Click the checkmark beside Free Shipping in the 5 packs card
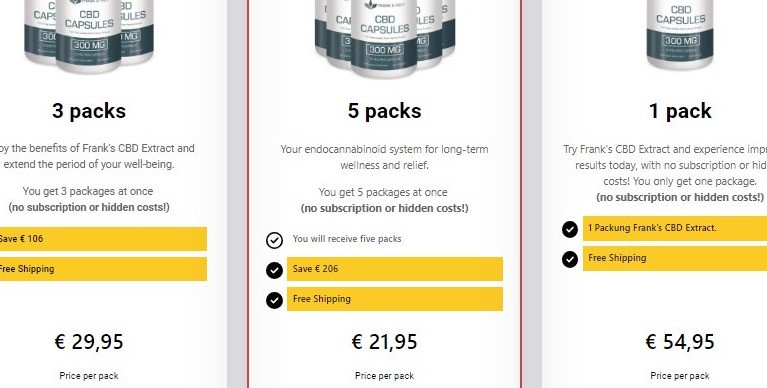The width and height of the screenshot is (767, 388). click(274, 300)
